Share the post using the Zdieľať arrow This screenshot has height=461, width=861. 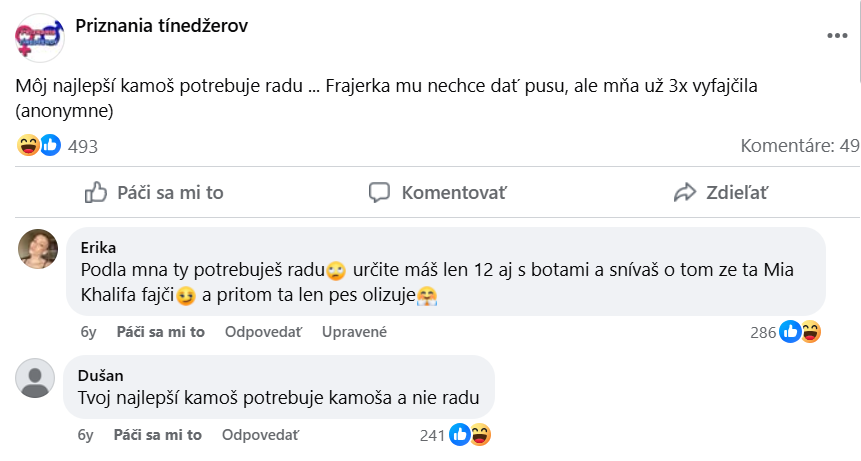point(720,192)
